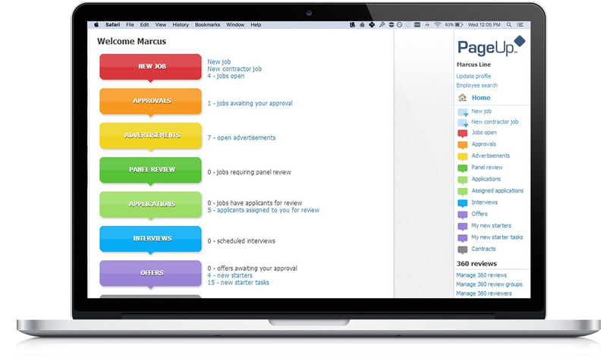This screenshot has height=364, width=616.
Task: Click '0 - jobs requiring panel review' text
Action: click(250, 172)
